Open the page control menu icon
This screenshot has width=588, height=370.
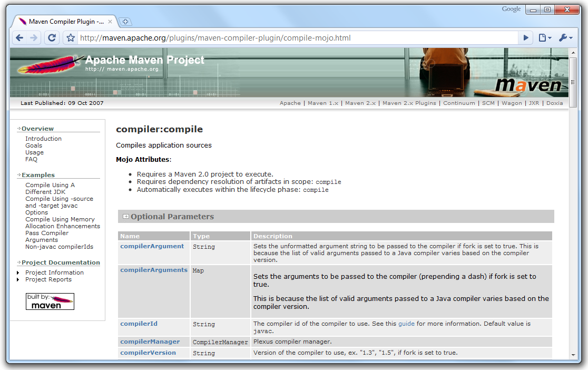(x=544, y=38)
